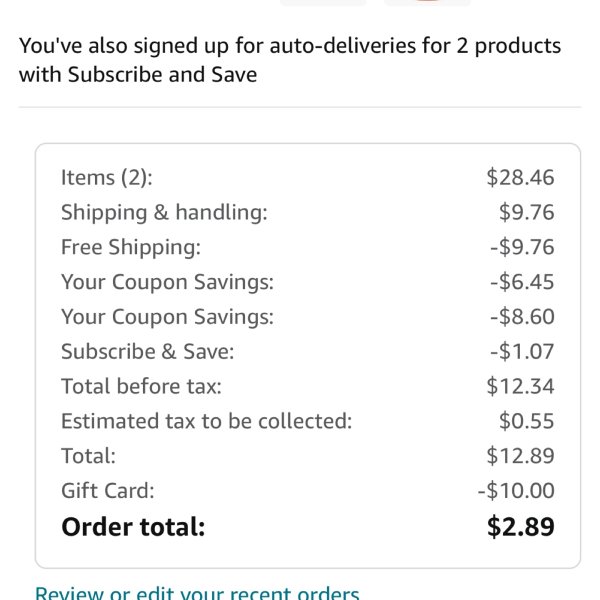Select the -$1.07 Subscribe & Save discount
This screenshot has height=600, width=600.
(x=522, y=352)
